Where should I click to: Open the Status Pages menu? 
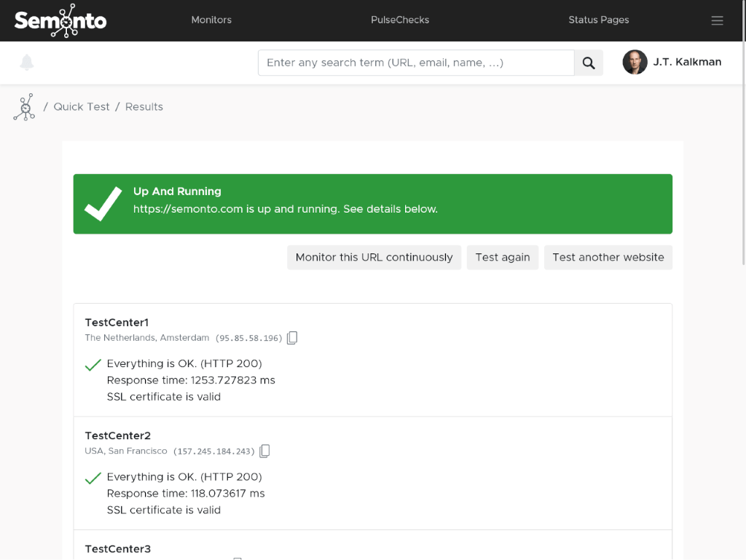(599, 20)
